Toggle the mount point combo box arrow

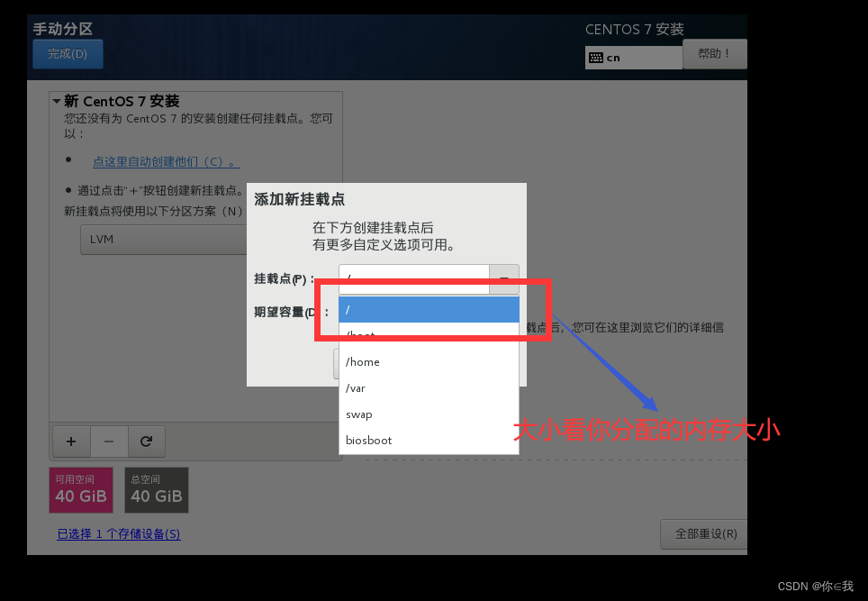pos(504,278)
